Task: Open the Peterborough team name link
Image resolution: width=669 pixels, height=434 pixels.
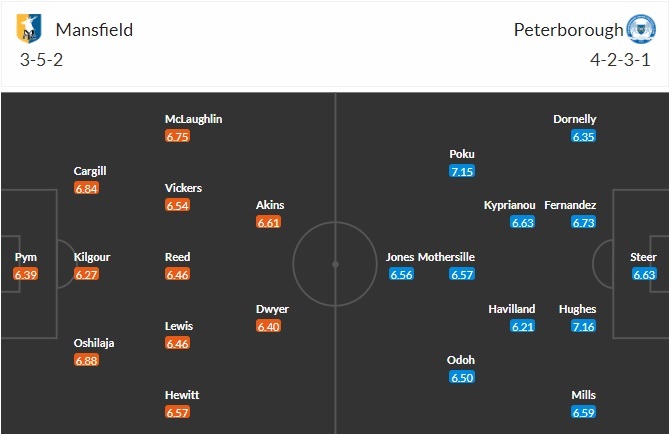Action: click(x=566, y=30)
